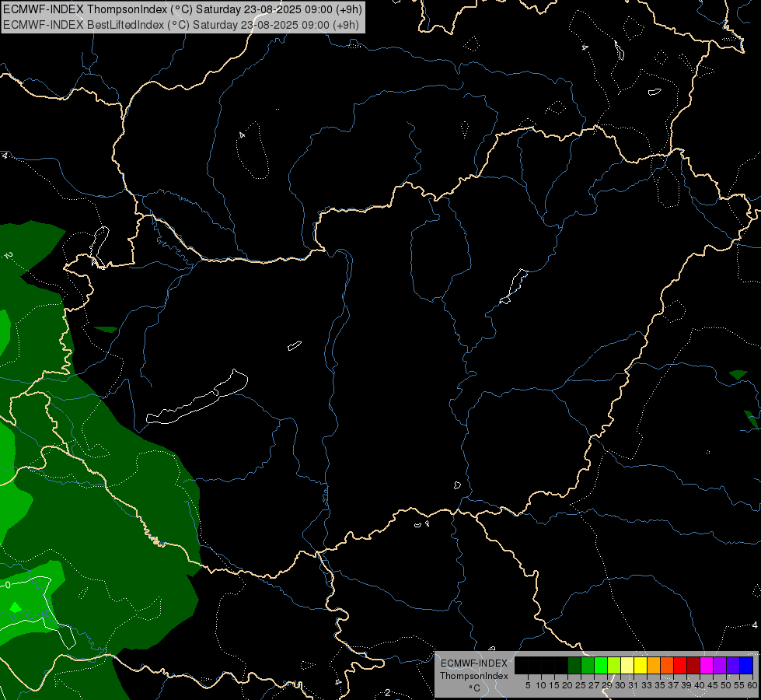Choose the red 37-39 legend swatch

[x=680, y=665]
